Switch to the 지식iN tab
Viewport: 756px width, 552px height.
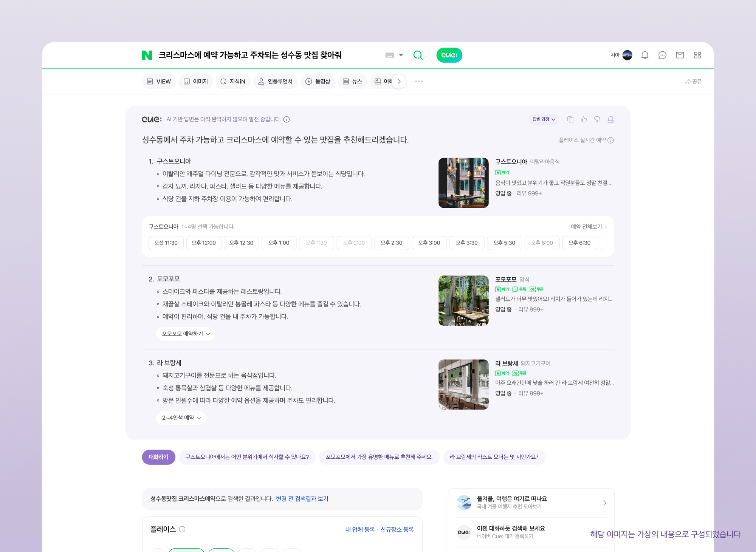tap(233, 81)
